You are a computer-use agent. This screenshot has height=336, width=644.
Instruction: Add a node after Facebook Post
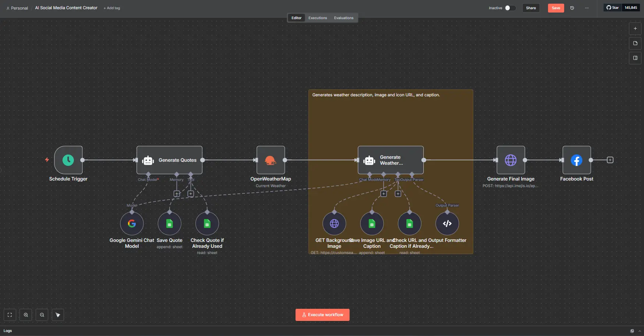610,160
